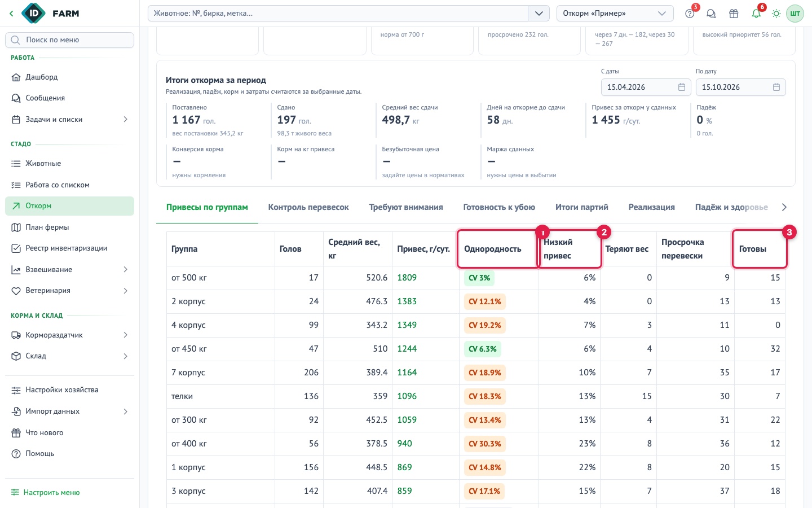
Task: Click the gift icon in header
Action: [734, 14]
